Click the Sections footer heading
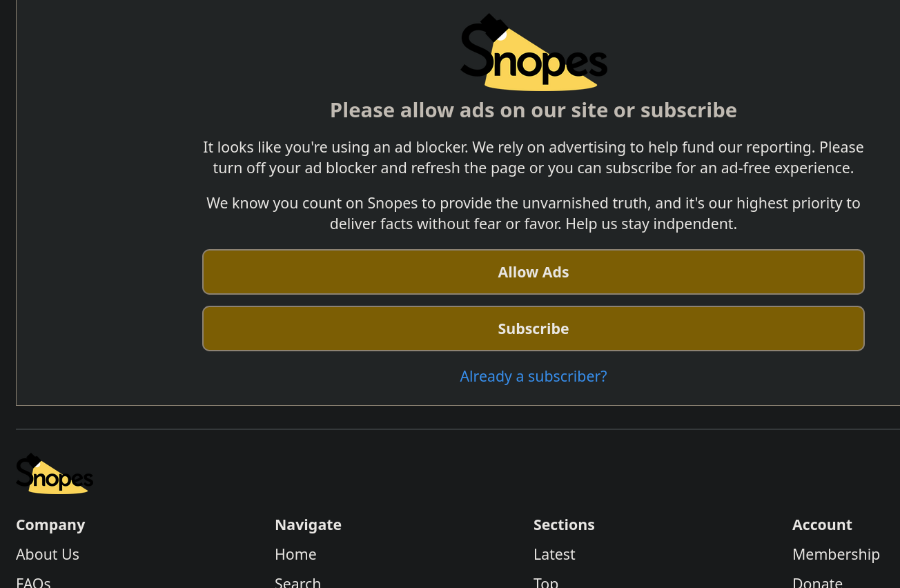 coord(564,525)
